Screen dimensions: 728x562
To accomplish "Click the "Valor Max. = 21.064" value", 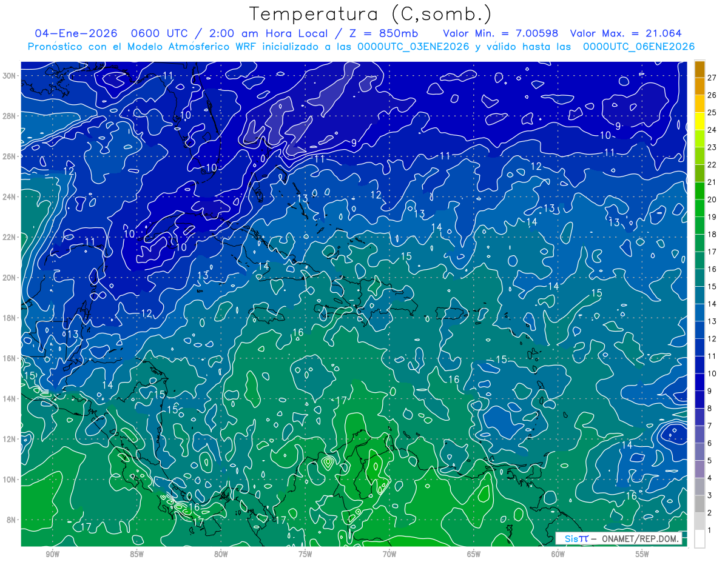I will [626, 33].
